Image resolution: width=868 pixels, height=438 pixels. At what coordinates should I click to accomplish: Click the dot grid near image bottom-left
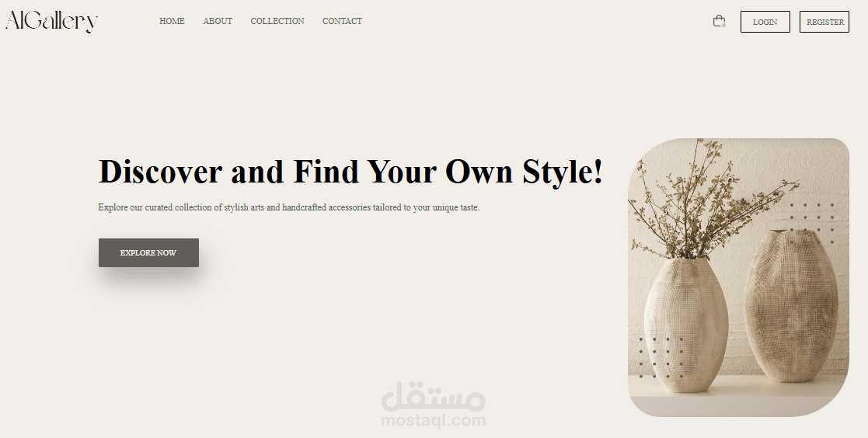click(x=661, y=358)
